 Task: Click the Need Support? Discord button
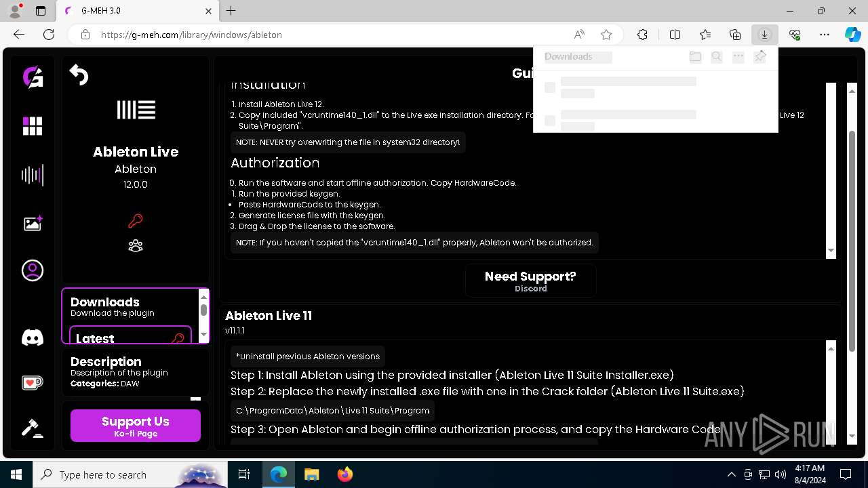tap(530, 281)
